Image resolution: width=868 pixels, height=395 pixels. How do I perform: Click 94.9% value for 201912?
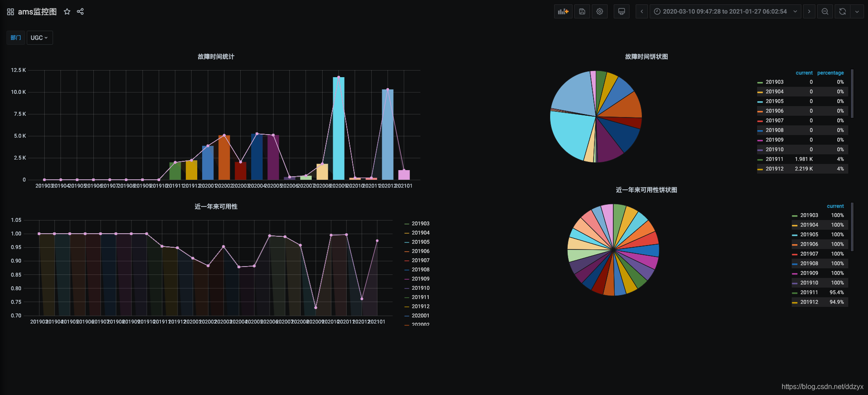(x=836, y=302)
